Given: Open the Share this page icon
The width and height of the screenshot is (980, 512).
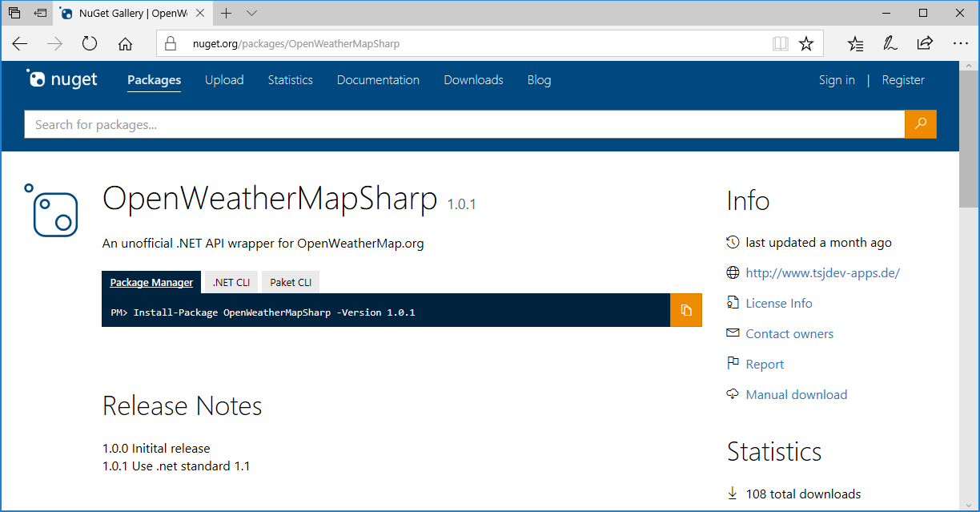Looking at the screenshot, I should click(925, 44).
